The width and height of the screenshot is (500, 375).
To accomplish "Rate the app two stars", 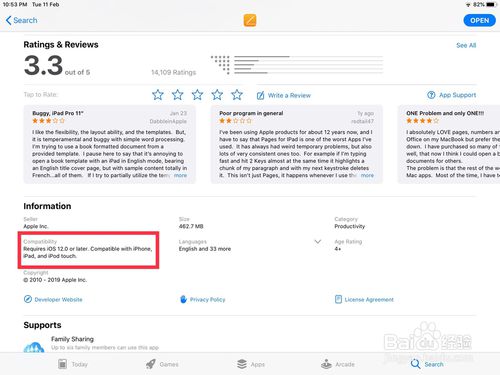I will [x=177, y=95].
